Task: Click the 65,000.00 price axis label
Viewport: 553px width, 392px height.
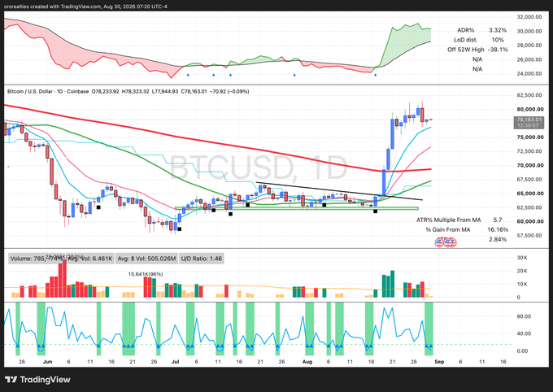Action: [x=529, y=194]
